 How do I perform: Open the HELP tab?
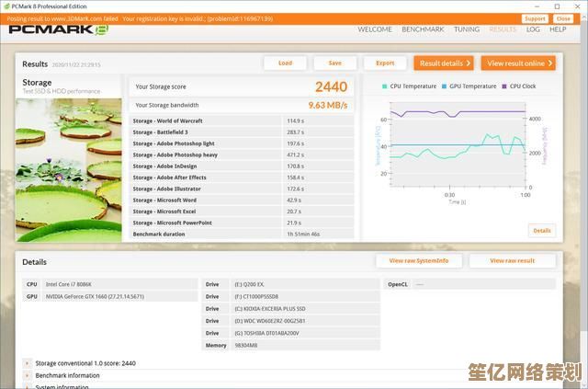[x=558, y=29]
